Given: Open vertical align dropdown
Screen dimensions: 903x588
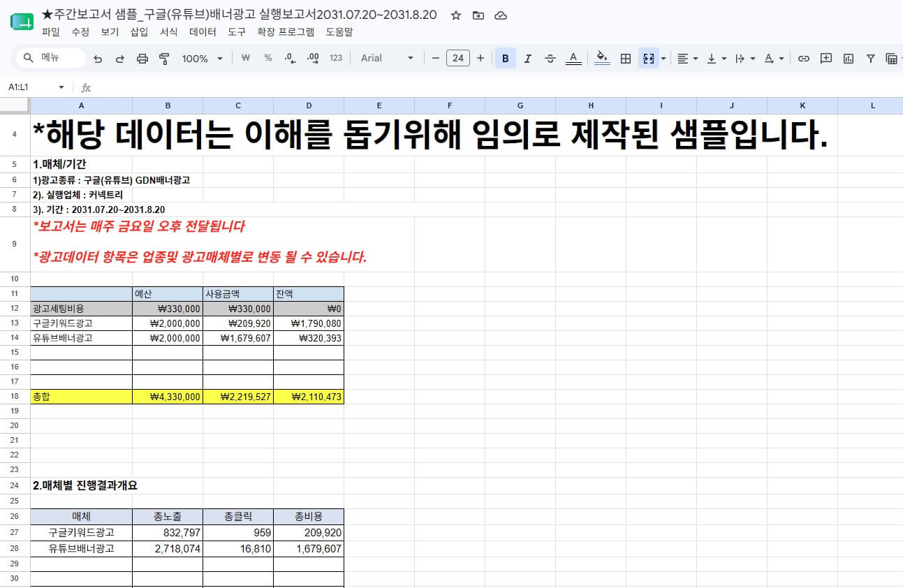Looking at the screenshot, I should 717,59.
